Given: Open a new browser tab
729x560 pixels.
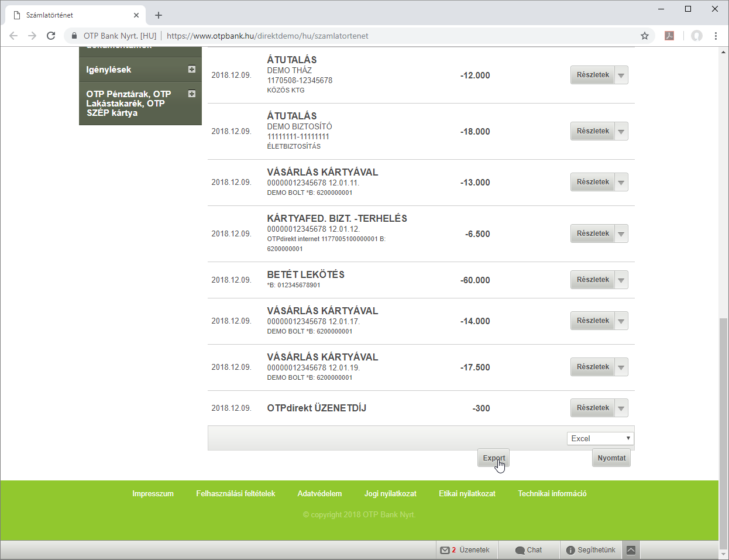Looking at the screenshot, I should (x=159, y=15).
